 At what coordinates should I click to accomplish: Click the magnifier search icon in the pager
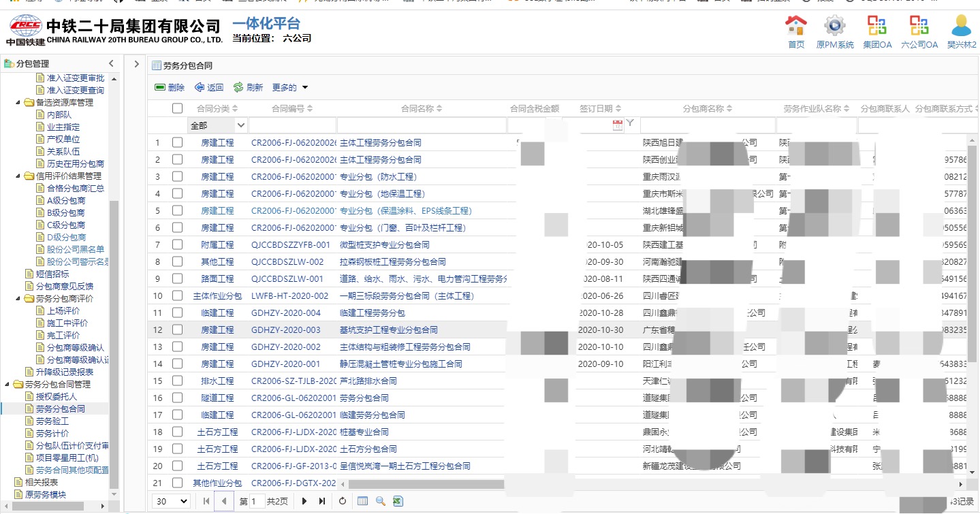[380, 501]
